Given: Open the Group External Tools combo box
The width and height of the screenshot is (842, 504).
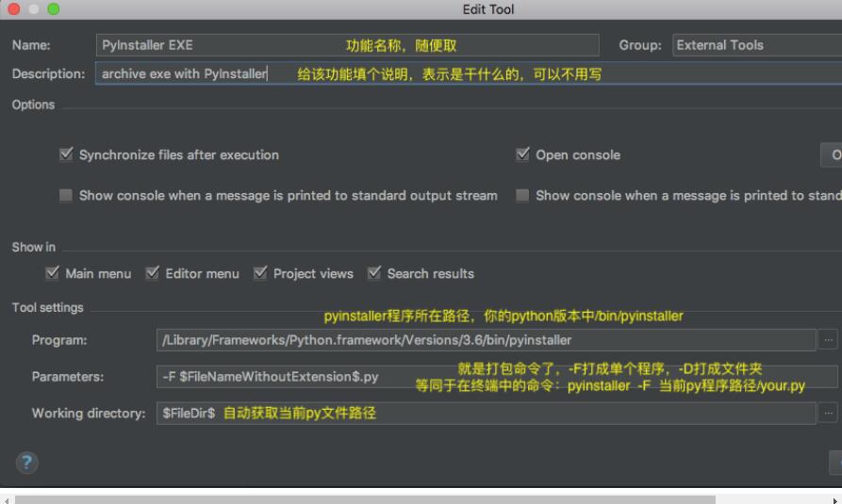Looking at the screenshot, I should [x=756, y=45].
